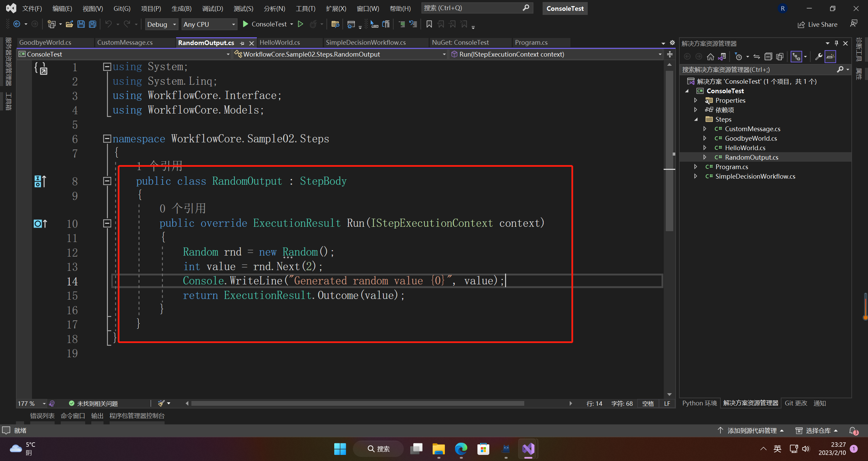Toggle the pin on RandomOutput.cs tab
The height and width of the screenshot is (461, 868).
(x=242, y=43)
